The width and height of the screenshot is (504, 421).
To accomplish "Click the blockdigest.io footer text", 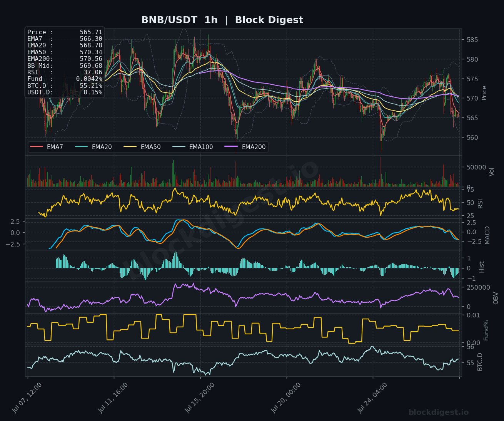I will coord(439,412).
